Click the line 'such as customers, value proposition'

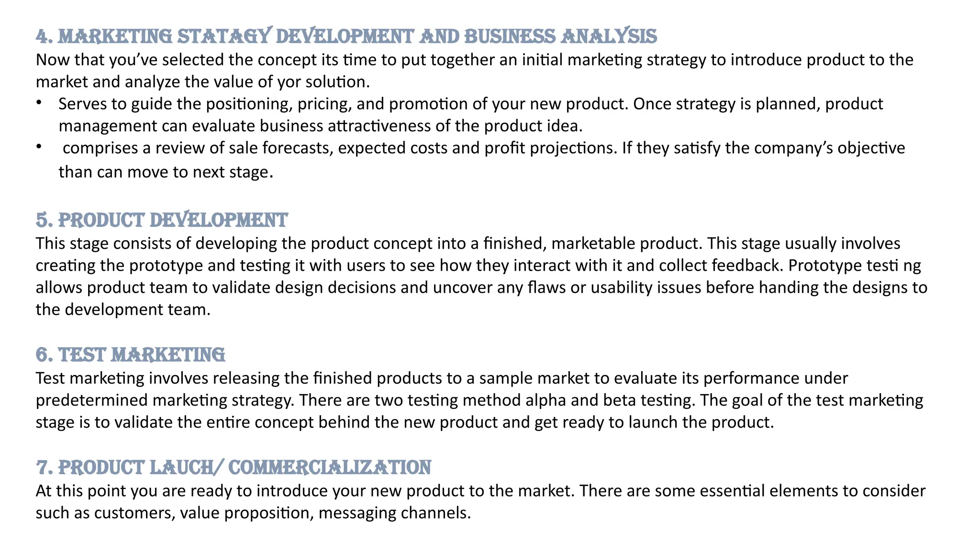(253, 513)
